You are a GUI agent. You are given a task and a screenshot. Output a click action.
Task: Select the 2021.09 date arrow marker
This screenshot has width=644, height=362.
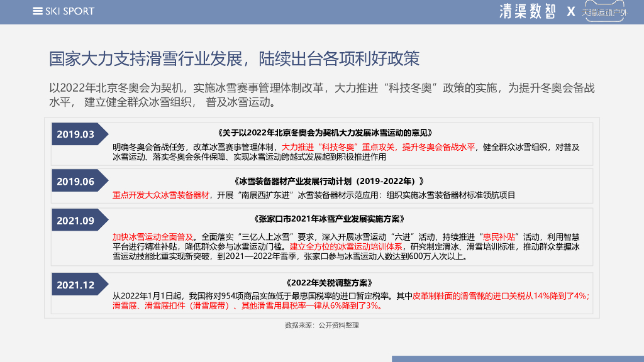pyautogui.click(x=80, y=220)
